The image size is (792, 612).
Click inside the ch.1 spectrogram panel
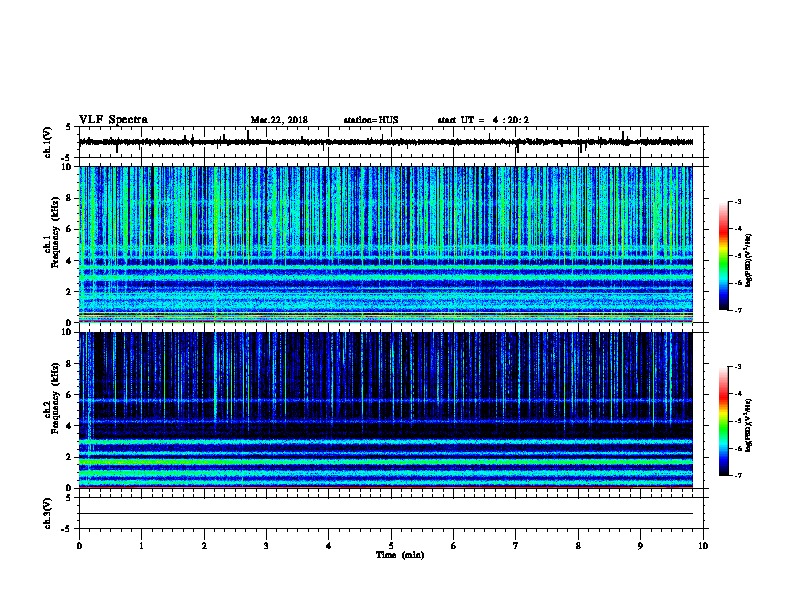point(386,244)
